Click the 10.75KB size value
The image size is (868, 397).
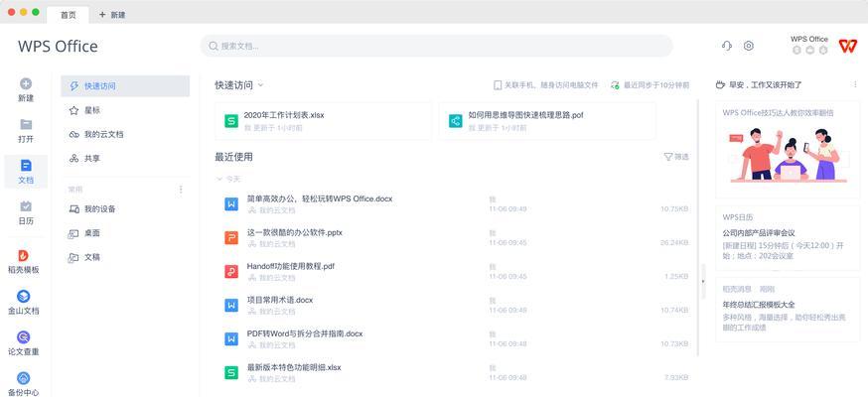(x=674, y=209)
